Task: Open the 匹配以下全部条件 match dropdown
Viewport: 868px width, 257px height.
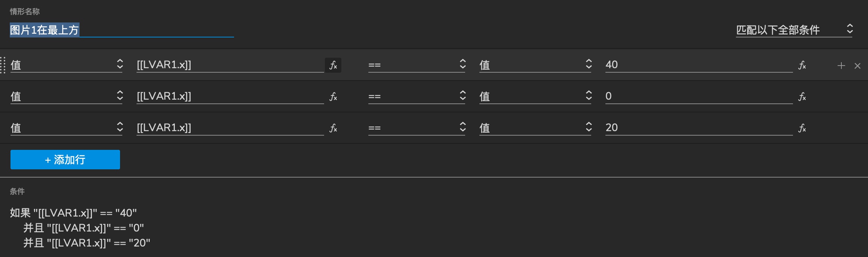Action: tap(794, 30)
